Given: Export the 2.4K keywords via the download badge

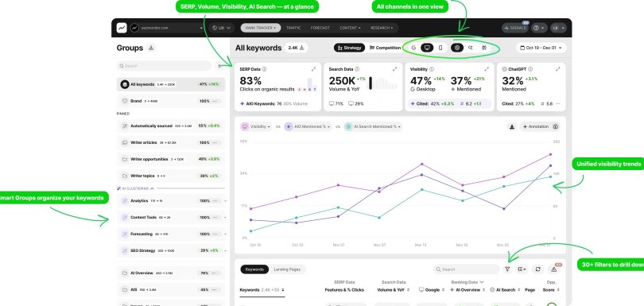Looking at the screenshot, I should click(x=296, y=48).
